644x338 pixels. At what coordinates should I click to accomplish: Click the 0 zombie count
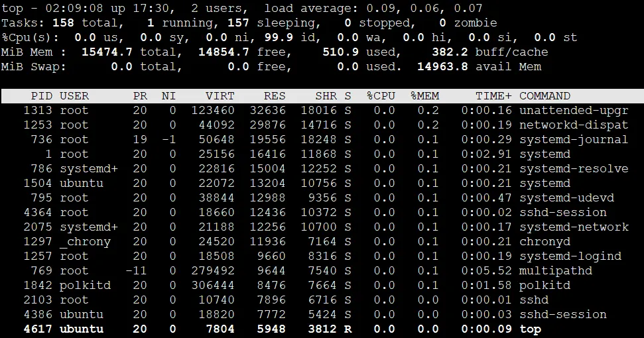coord(442,23)
